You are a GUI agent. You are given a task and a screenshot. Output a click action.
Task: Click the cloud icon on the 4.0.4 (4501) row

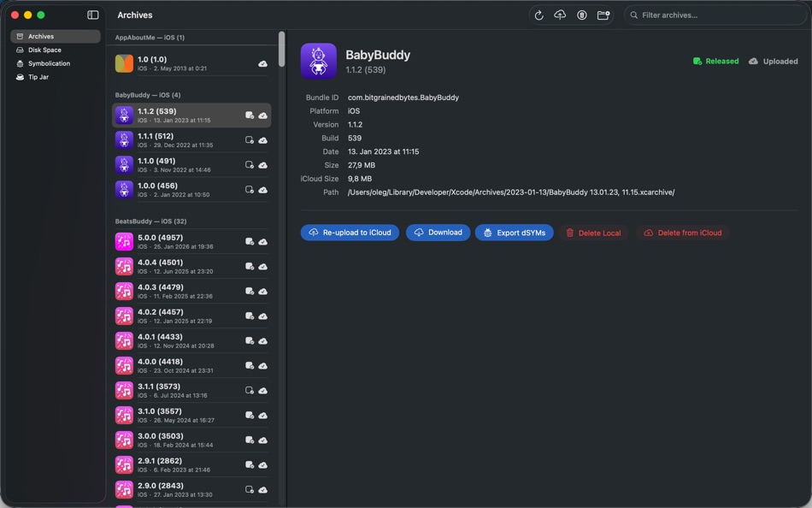[263, 267]
